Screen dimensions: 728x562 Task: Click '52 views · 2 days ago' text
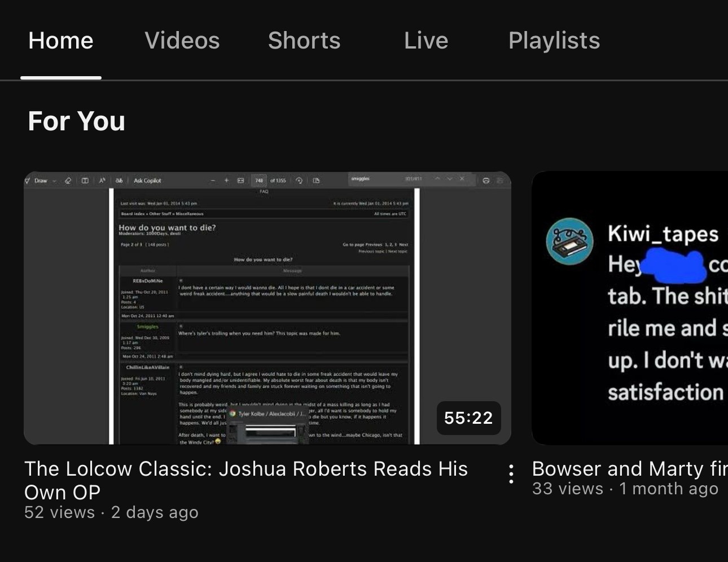pyautogui.click(x=111, y=512)
